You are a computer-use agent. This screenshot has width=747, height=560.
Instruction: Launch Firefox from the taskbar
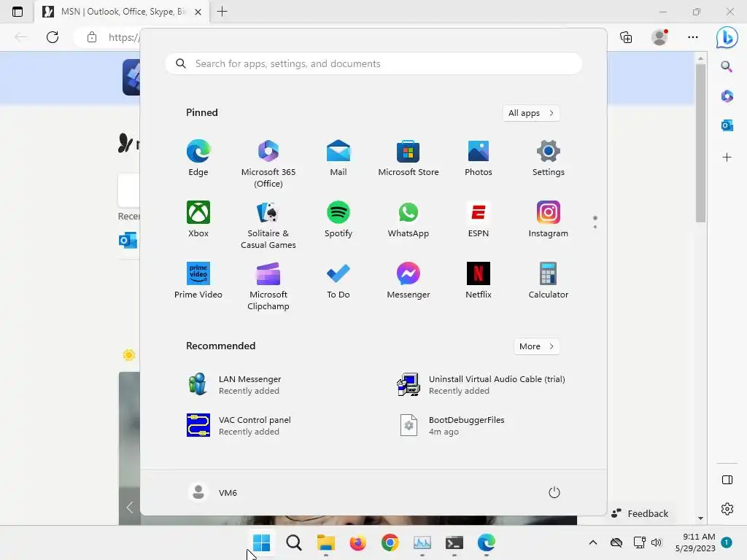357,542
